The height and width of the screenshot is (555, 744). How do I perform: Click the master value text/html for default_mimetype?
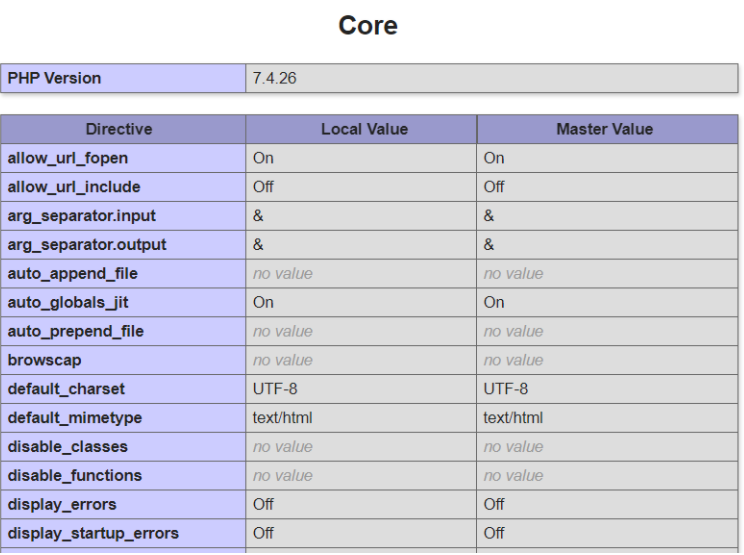[513, 418]
